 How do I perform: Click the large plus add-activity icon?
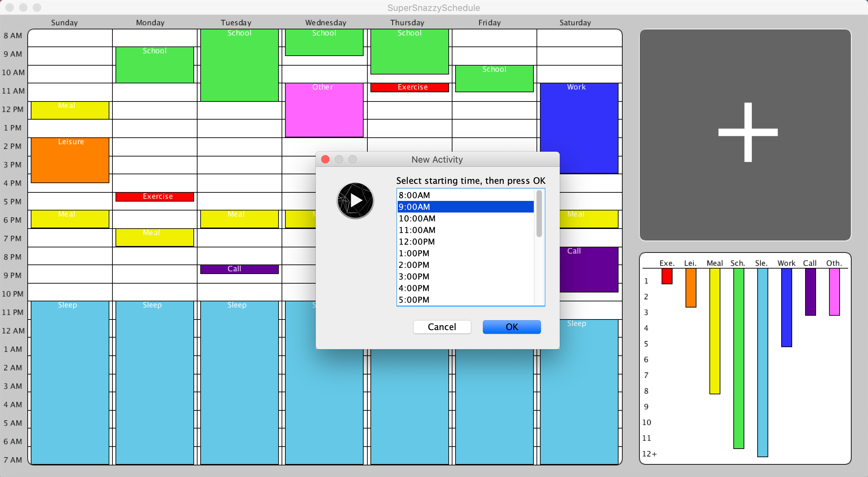[748, 132]
